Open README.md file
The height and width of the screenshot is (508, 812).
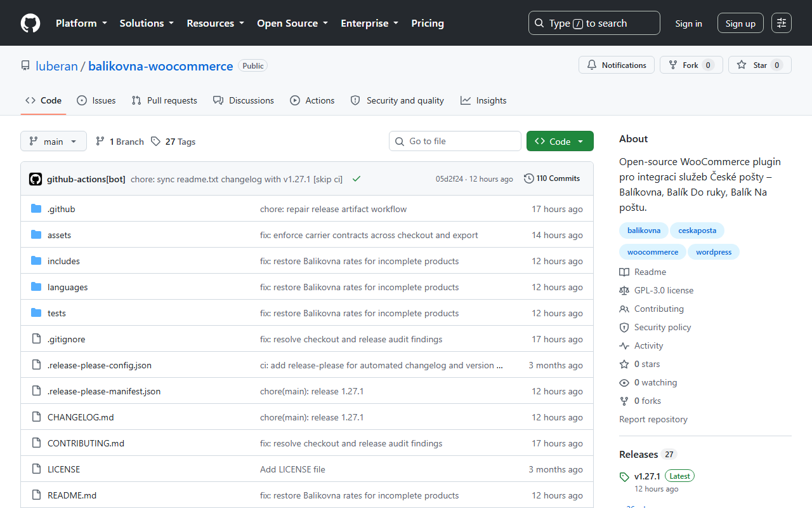click(x=72, y=495)
